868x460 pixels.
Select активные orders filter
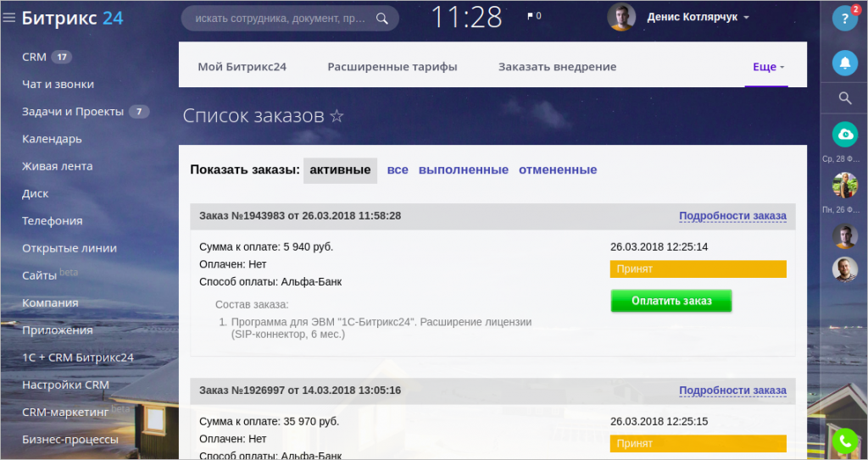[340, 170]
